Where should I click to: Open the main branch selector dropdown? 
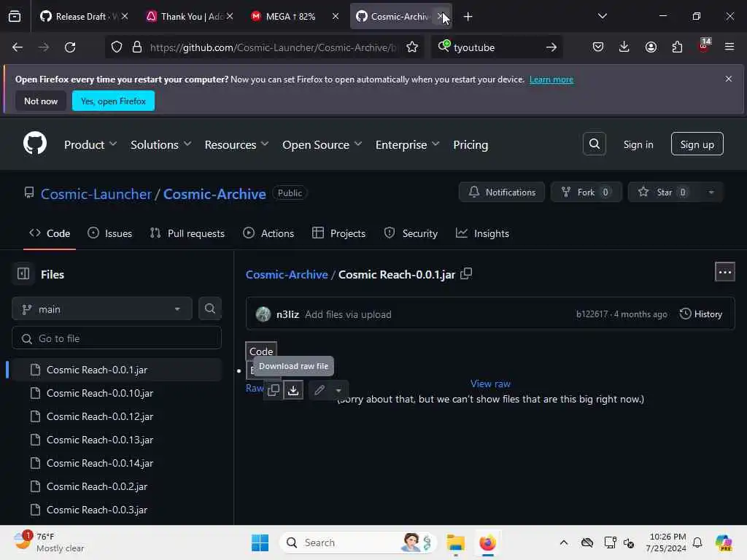(x=102, y=308)
